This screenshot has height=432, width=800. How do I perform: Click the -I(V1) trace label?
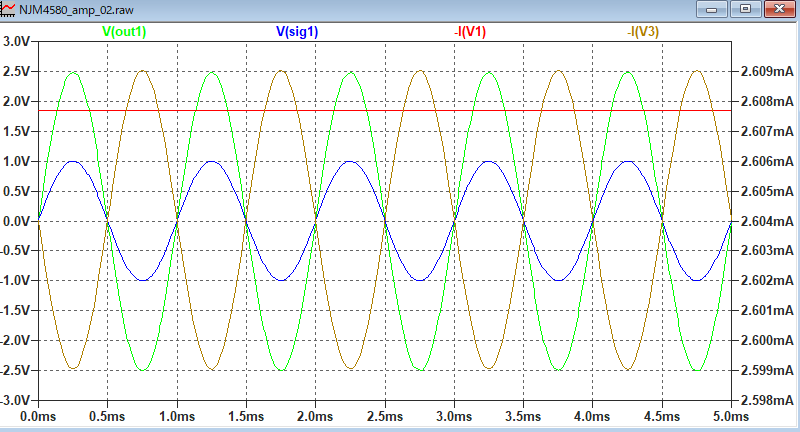(470, 31)
